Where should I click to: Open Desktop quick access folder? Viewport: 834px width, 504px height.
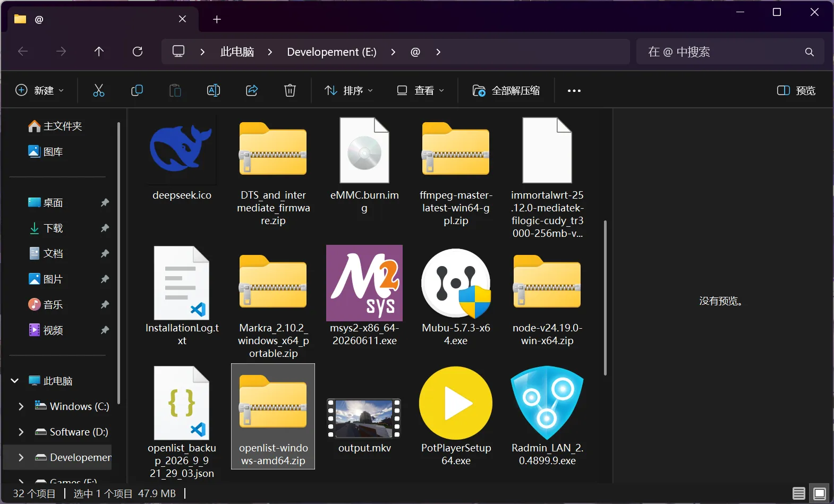(x=46, y=202)
